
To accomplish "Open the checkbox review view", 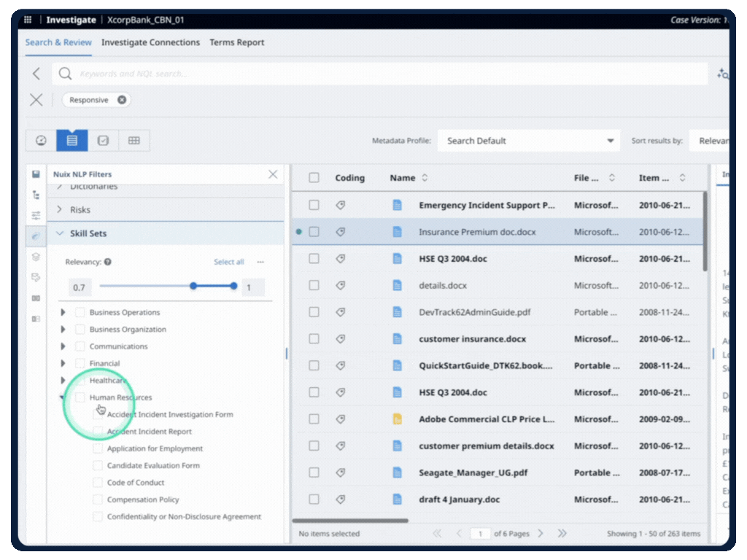I will [x=103, y=141].
